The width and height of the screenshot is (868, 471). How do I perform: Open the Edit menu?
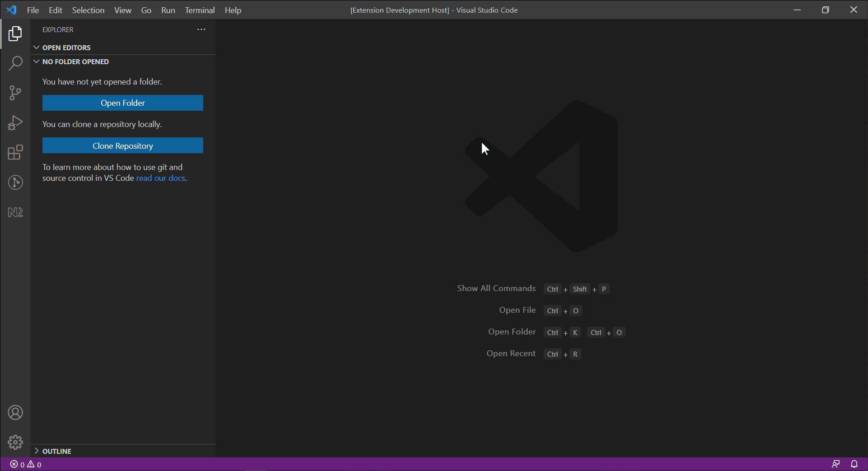(56, 10)
